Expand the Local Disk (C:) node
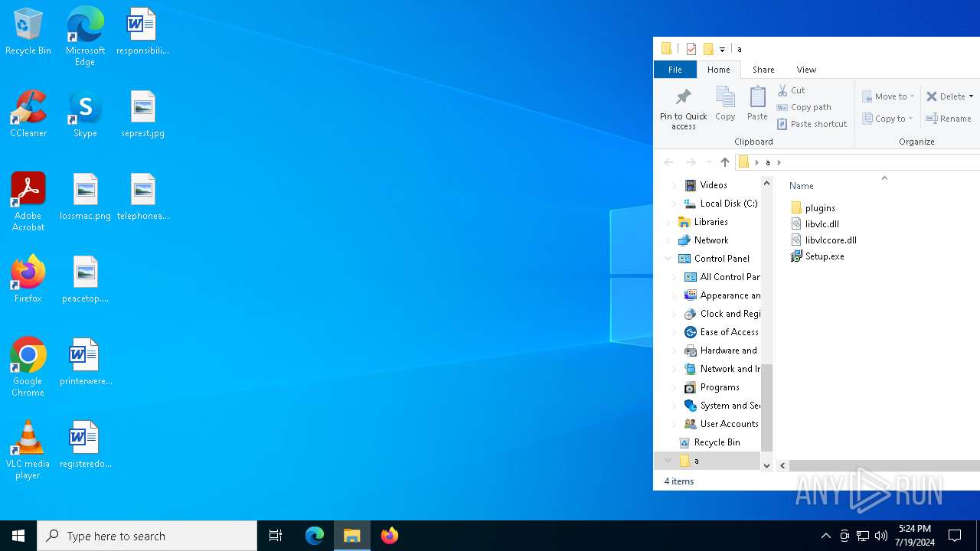 point(675,204)
